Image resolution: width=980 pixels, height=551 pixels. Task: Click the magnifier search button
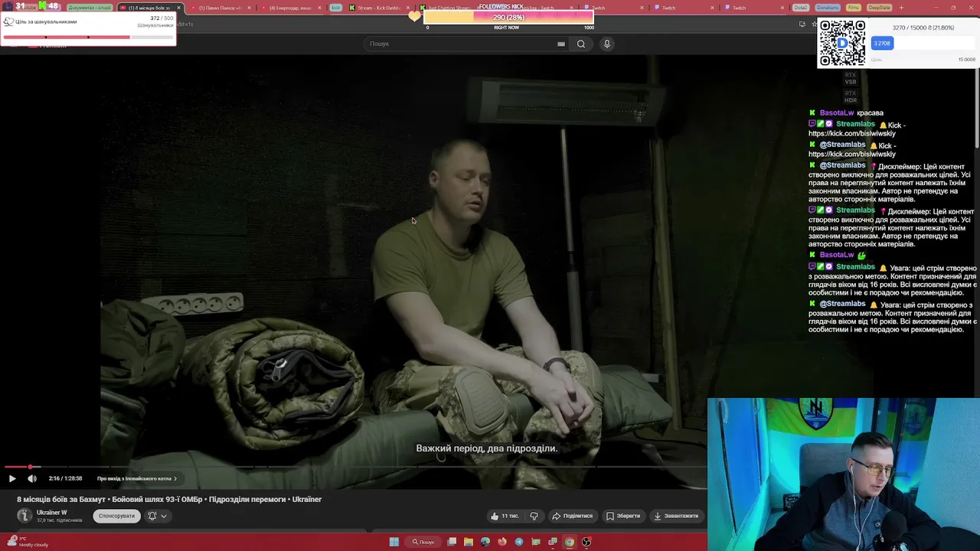581,44
